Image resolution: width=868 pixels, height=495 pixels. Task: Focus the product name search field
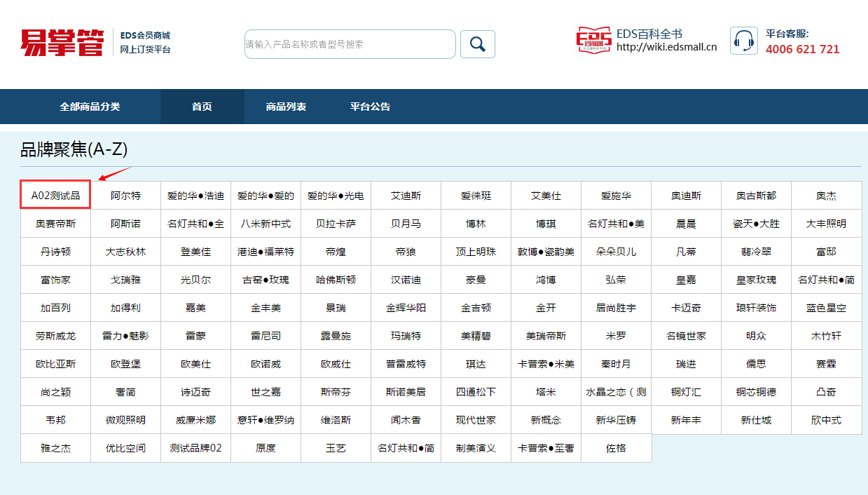(x=350, y=44)
